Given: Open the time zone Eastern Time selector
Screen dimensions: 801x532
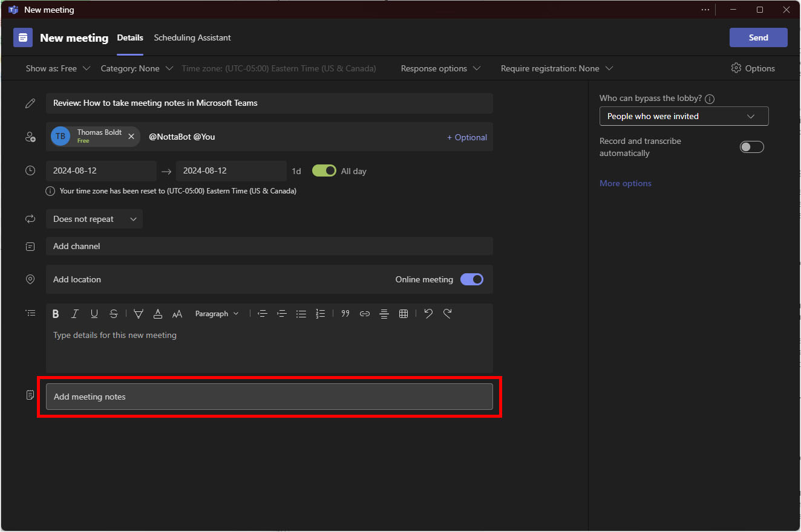Looking at the screenshot, I should tap(279, 68).
